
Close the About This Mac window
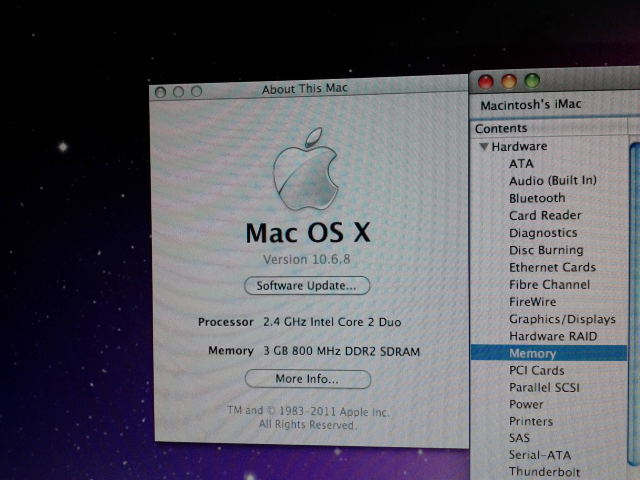tap(160, 93)
